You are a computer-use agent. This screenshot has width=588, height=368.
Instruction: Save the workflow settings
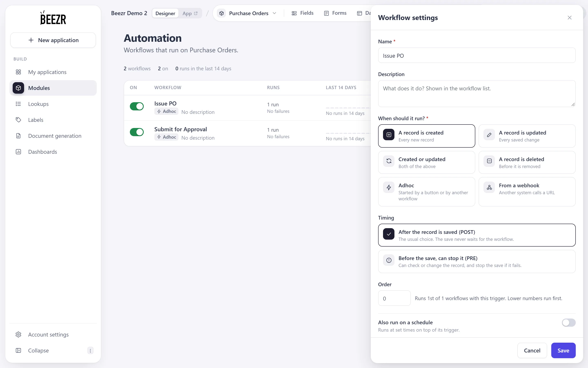(x=563, y=350)
